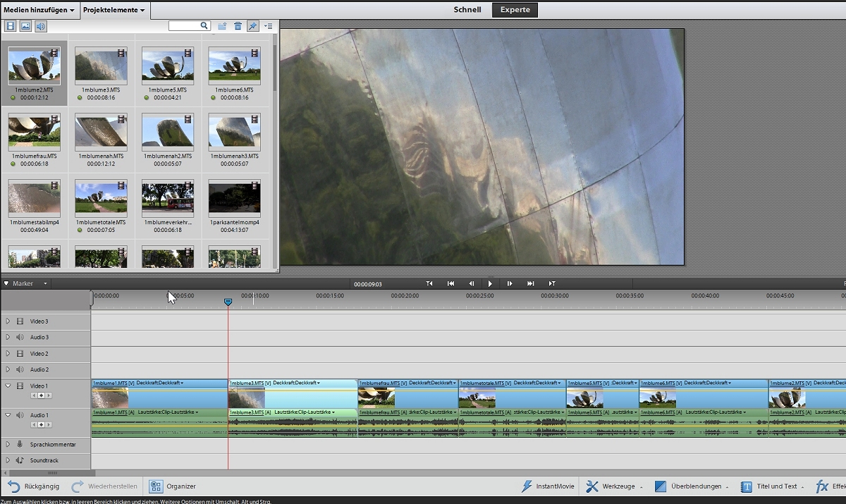Click the search field in project elements
Screen dimensions: 846x504
(x=190, y=26)
